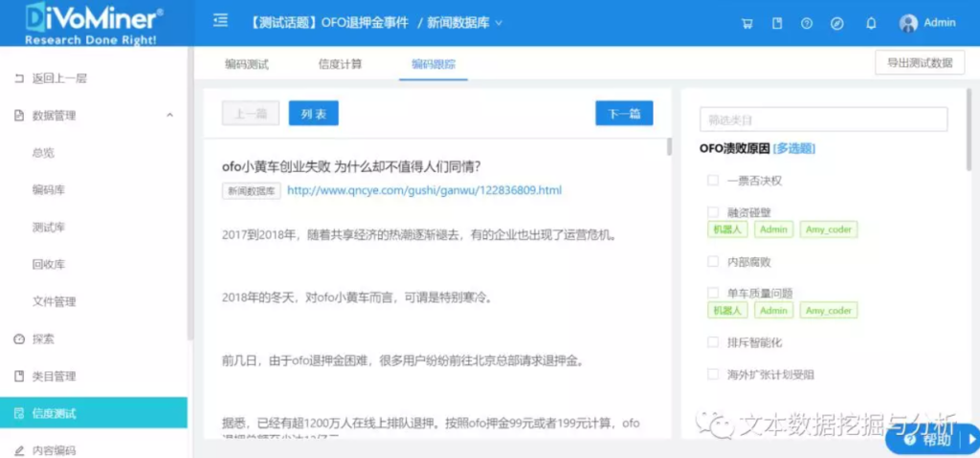Click the DiVoMiner logo
Image resolution: width=980 pixels, height=458 pixels.
point(95,23)
